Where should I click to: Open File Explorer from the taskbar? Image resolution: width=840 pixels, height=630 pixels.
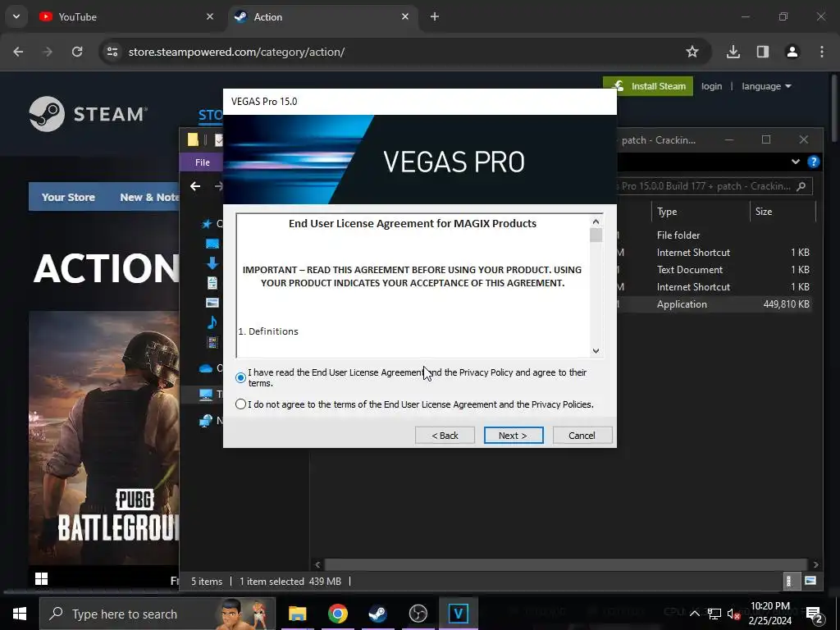297,614
